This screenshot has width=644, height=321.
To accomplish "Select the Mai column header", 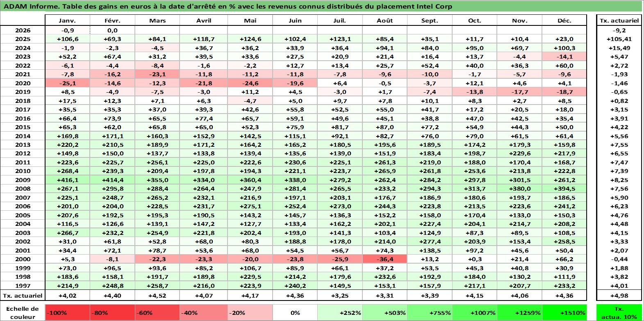I will click(x=250, y=20).
